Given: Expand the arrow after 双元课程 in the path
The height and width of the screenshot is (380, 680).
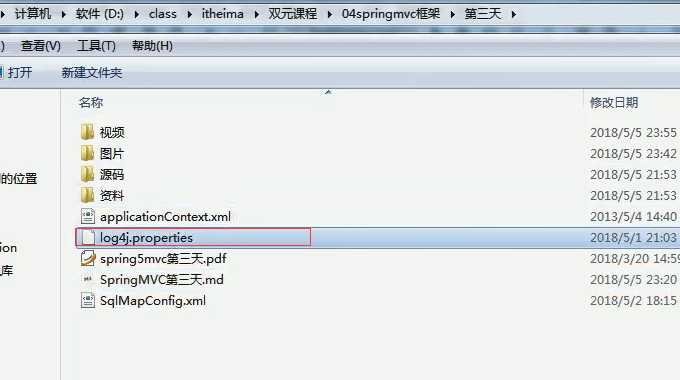Looking at the screenshot, I should (330, 14).
